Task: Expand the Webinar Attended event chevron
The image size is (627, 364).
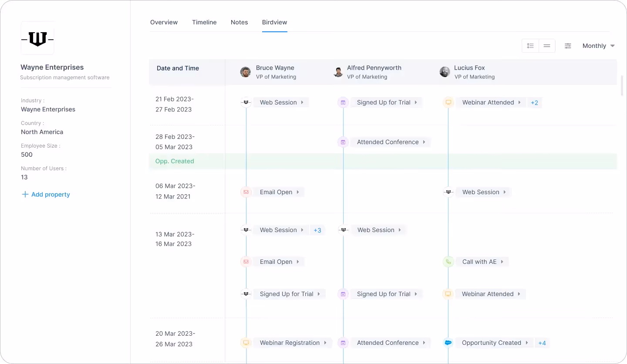Action: coord(519,102)
